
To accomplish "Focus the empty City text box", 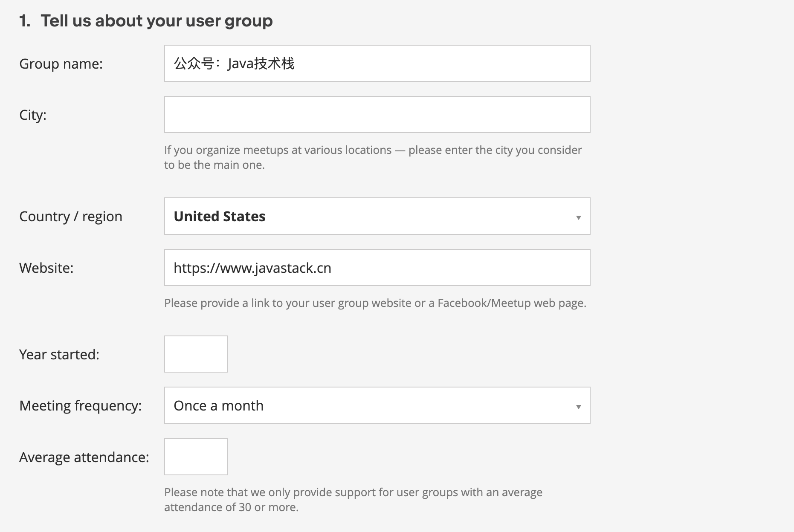I will [x=377, y=114].
